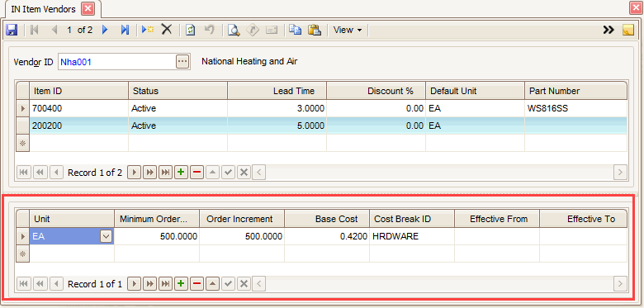Add row with green plus in unit grid

click(x=181, y=284)
